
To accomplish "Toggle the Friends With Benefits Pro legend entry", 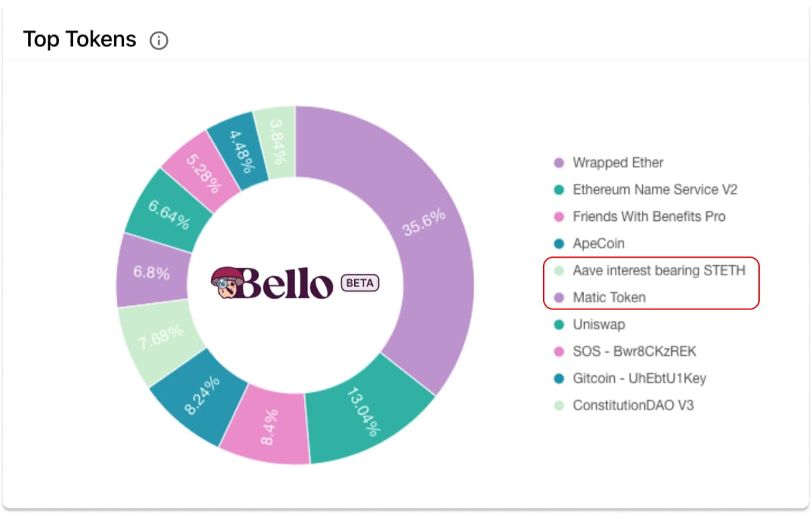I will (639, 217).
